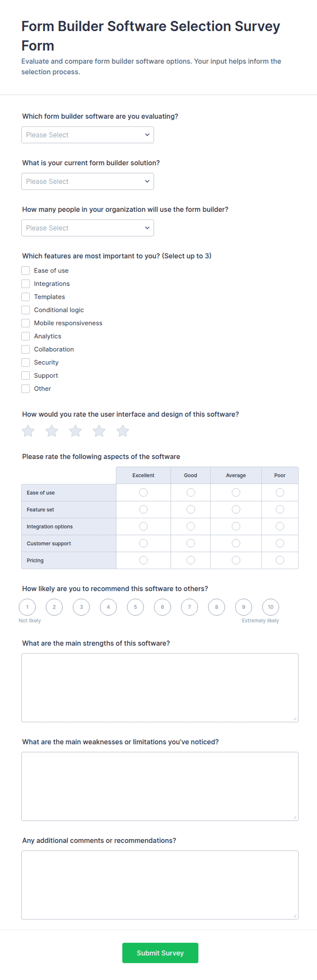This screenshot has height=980, width=317.
Task: Pick the fourth rating star
Action: click(99, 431)
